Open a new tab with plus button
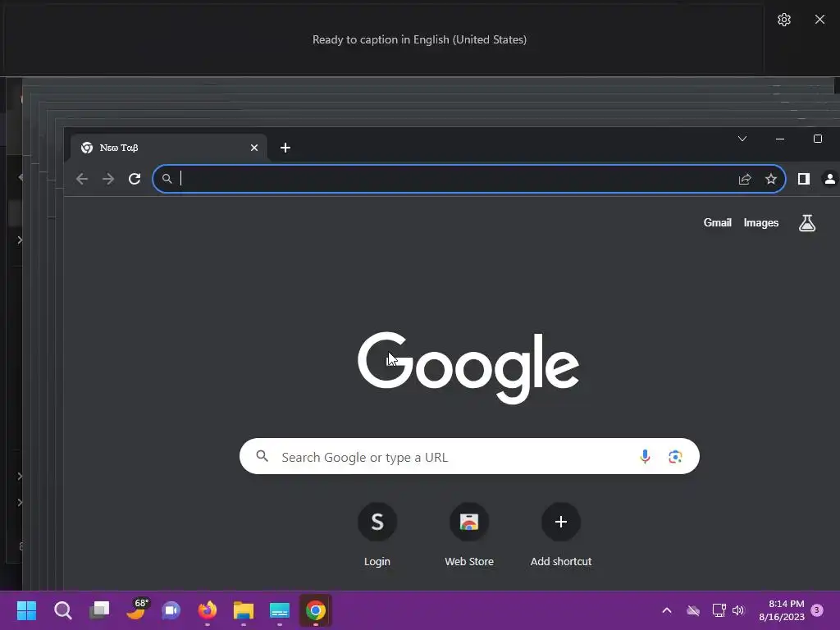Image resolution: width=840 pixels, height=630 pixels. (x=285, y=148)
